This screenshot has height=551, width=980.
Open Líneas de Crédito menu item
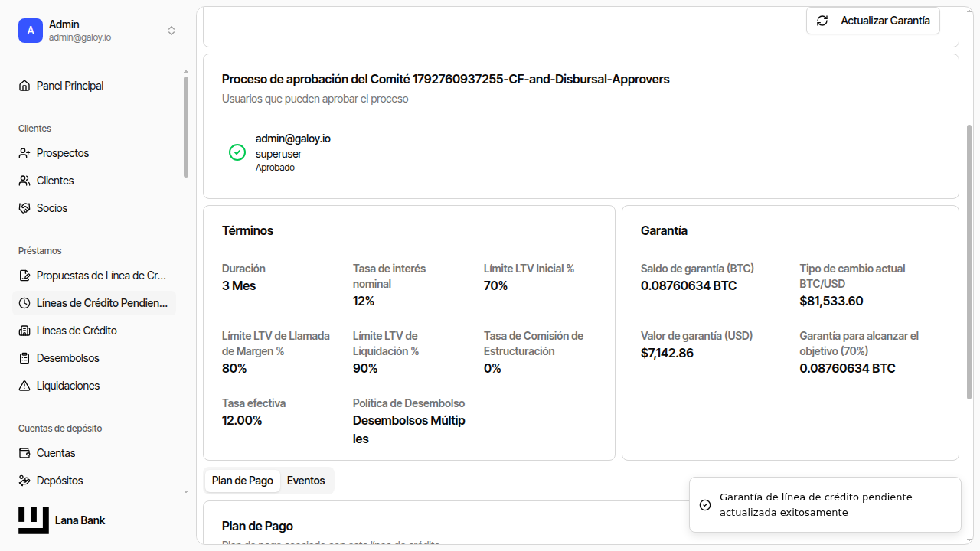point(95,331)
